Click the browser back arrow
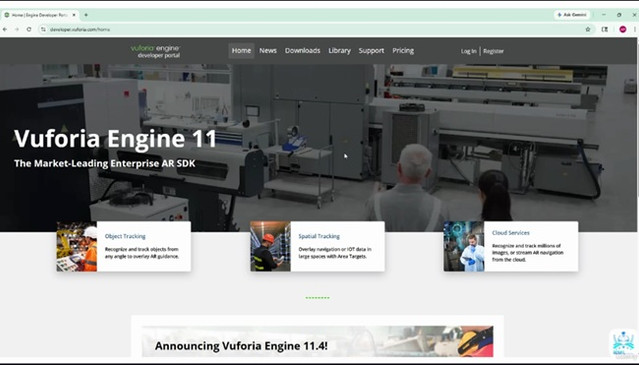This screenshot has height=365, width=639. (x=5, y=29)
